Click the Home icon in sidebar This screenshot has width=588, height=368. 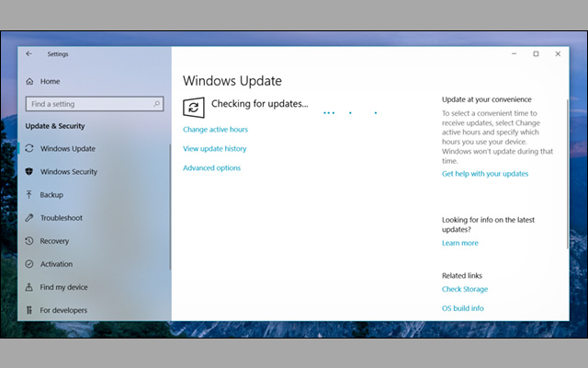pyautogui.click(x=30, y=81)
